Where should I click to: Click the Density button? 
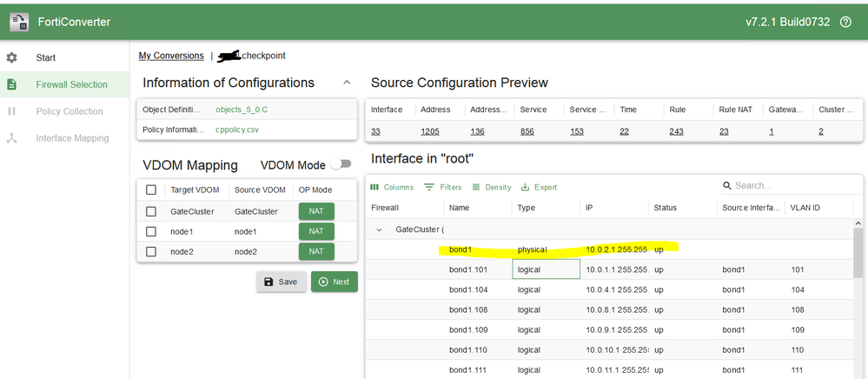(x=491, y=187)
